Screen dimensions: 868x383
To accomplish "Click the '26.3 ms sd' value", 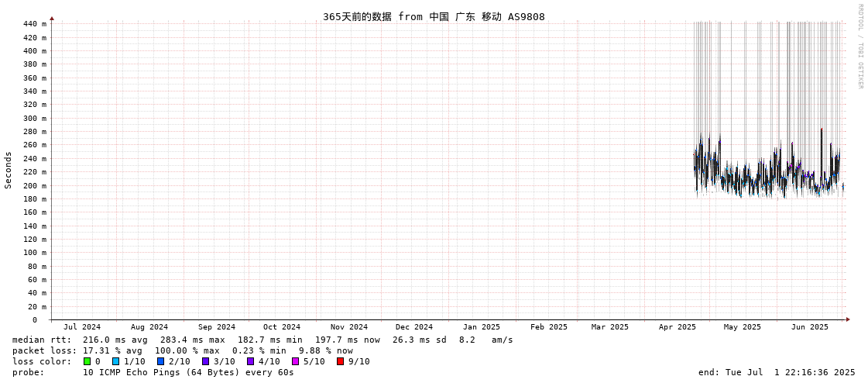I will [x=422, y=340].
